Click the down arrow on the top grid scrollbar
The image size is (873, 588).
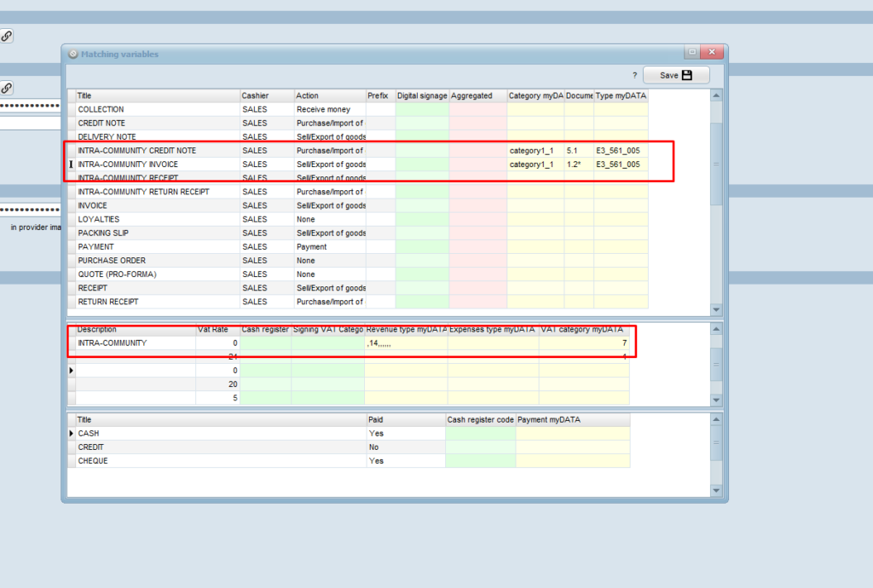[716, 308]
